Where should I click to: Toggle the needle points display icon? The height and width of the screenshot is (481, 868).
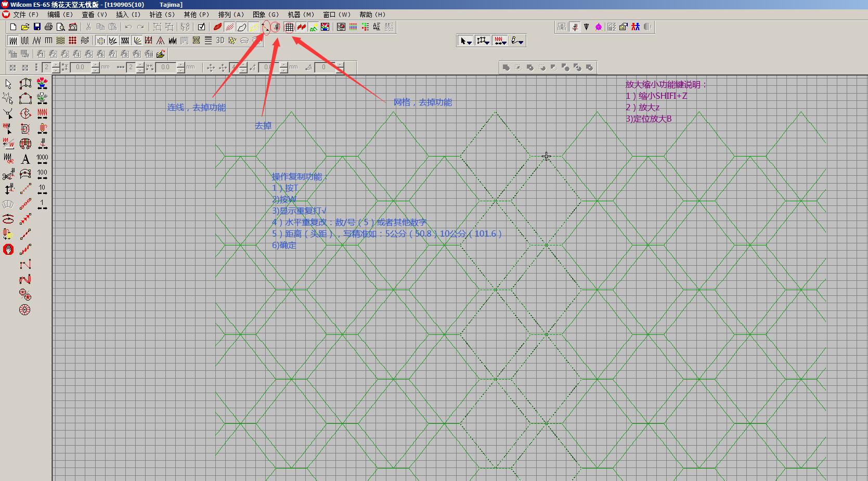click(x=277, y=27)
